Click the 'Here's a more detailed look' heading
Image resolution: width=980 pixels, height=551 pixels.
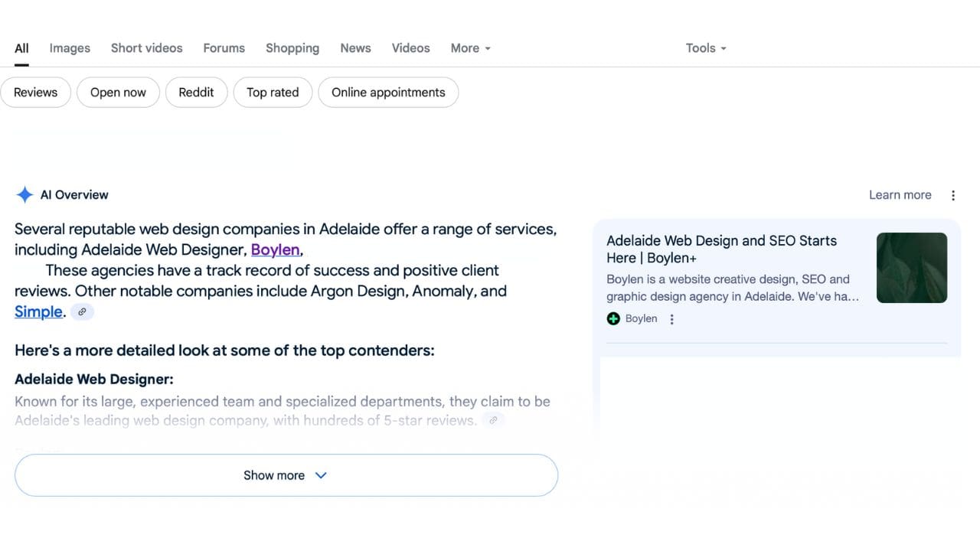point(224,350)
